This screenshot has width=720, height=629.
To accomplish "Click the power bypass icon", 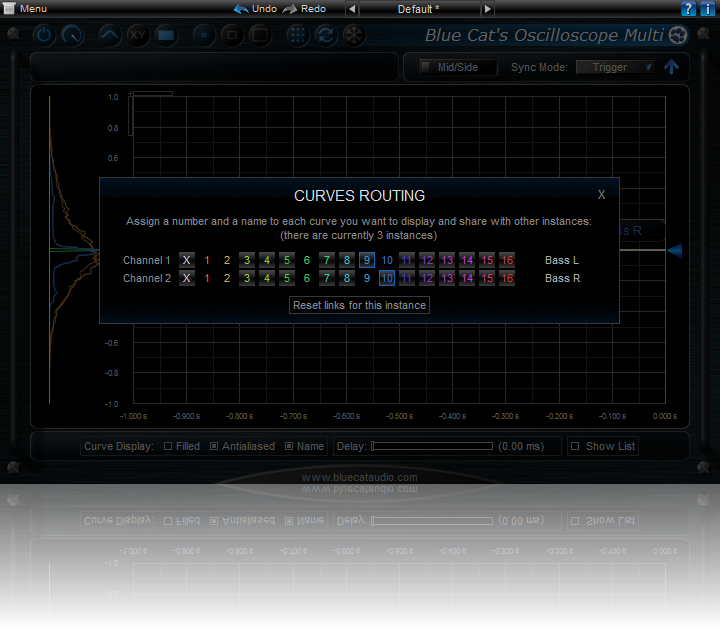I will [x=44, y=35].
